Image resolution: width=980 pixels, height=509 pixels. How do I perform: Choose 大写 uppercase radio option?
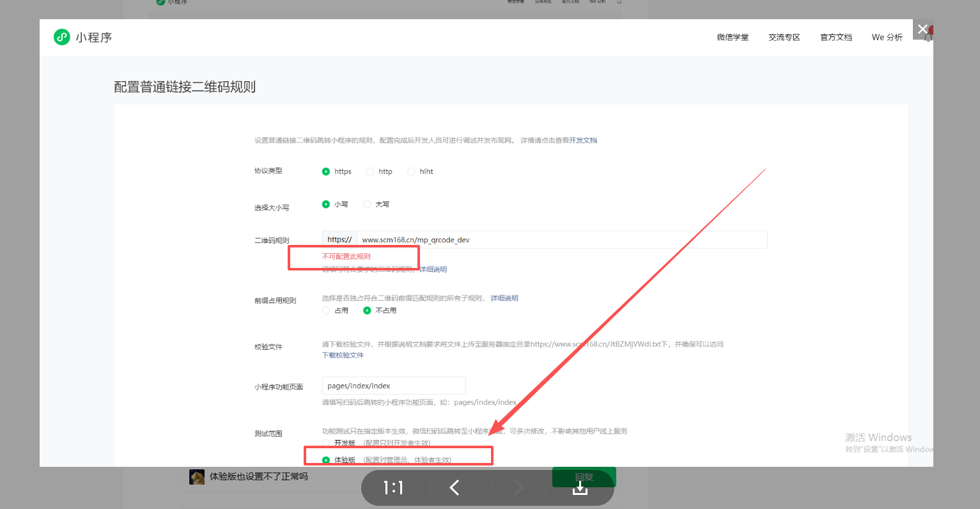[x=367, y=204]
